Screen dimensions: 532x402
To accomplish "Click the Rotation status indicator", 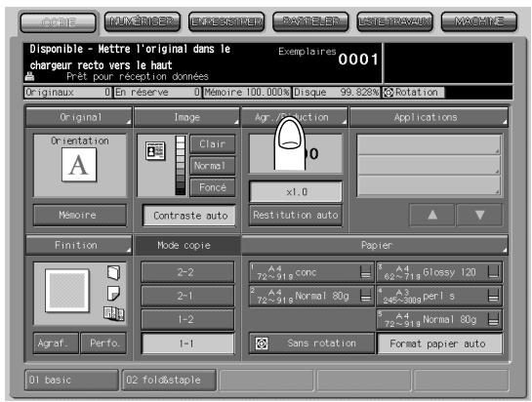I will tap(413, 93).
